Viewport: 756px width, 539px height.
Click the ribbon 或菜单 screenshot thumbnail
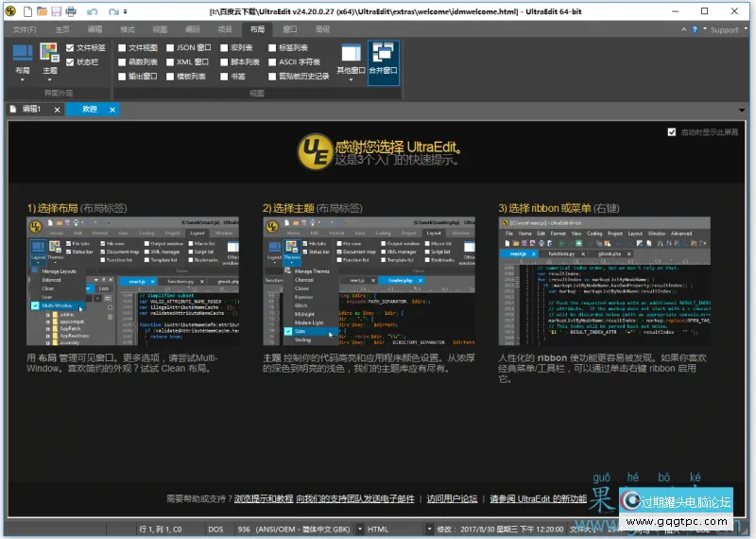605,282
